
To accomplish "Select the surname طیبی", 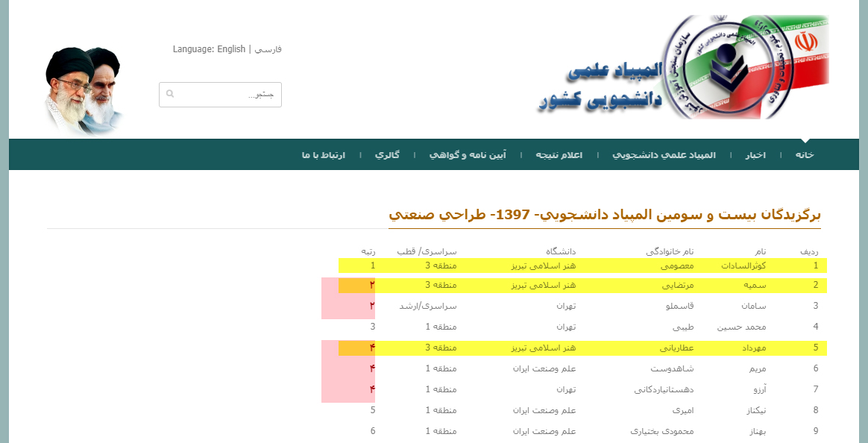I will tap(683, 327).
